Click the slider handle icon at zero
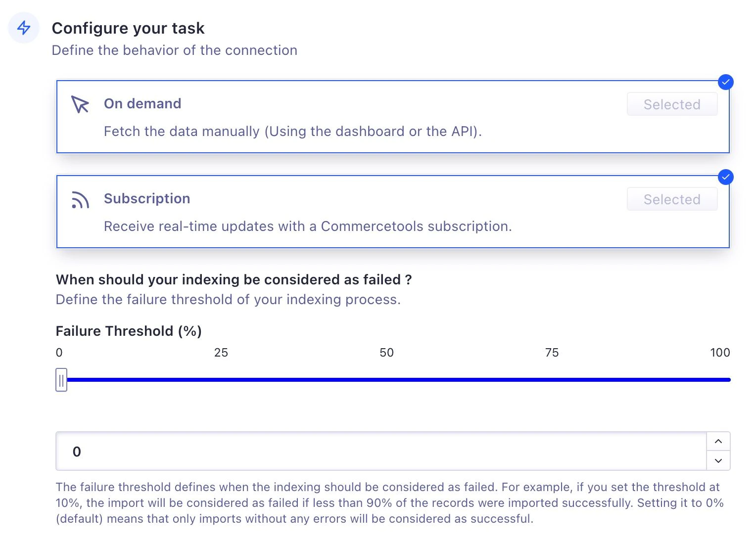Image resolution: width=756 pixels, height=542 pixels. 61,380
